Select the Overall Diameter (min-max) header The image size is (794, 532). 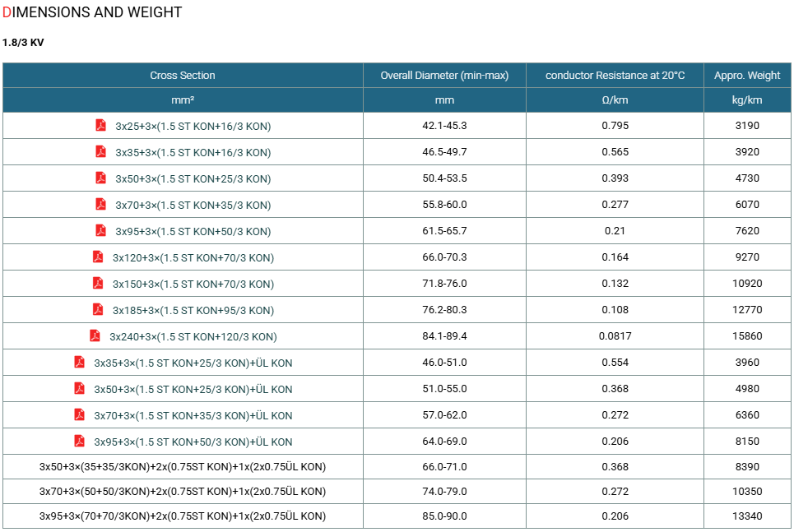click(x=444, y=76)
